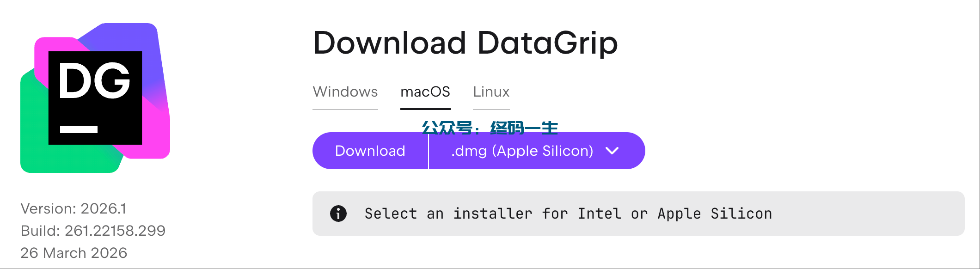Click the blue Chinese watermark text
The height and width of the screenshot is (269, 980).
pyautogui.click(x=490, y=127)
